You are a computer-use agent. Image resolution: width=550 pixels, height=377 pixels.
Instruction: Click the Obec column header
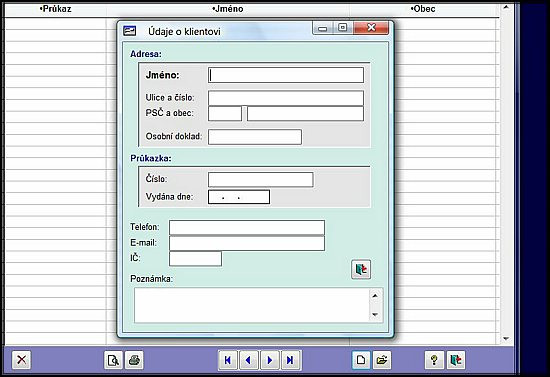[x=423, y=9]
